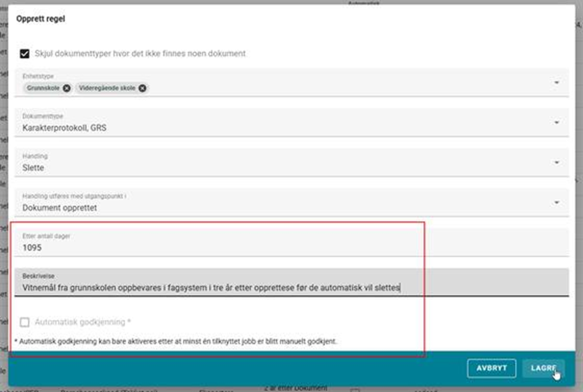Click the Slette value in Handling
The height and width of the screenshot is (392, 583).
[x=33, y=168]
